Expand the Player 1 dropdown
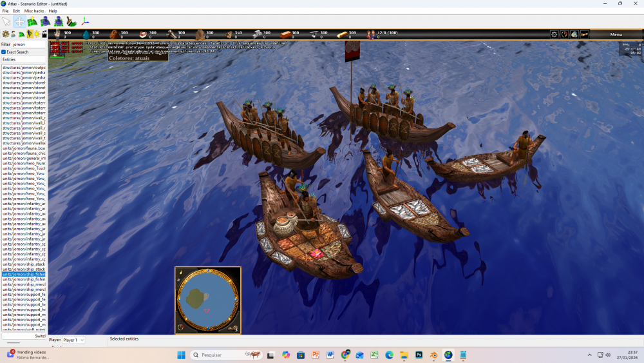 click(x=73, y=340)
